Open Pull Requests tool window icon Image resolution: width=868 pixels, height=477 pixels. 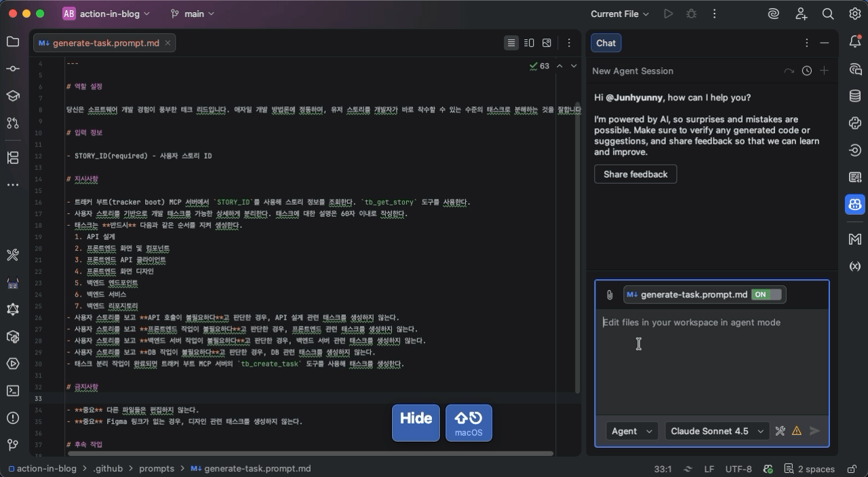pyautogui.click(x=13, y=123)
